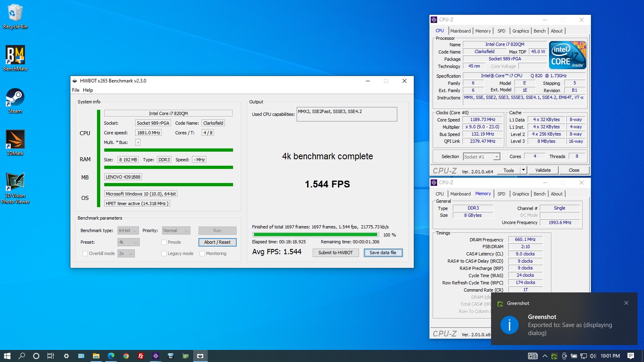This screenshot has width=644, height=362.
Task: Dismiss the Greenshot notification
Action: (x=626, y=303)
